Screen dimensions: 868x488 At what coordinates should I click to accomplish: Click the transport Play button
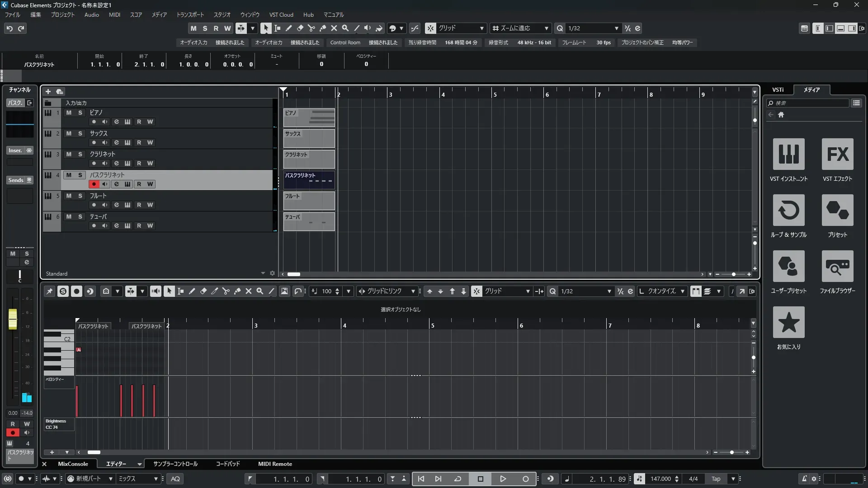(503, 479)
